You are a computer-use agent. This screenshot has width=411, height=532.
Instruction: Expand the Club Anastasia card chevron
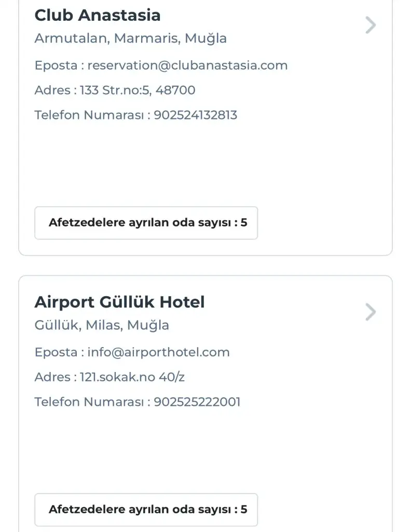[370, 25]
